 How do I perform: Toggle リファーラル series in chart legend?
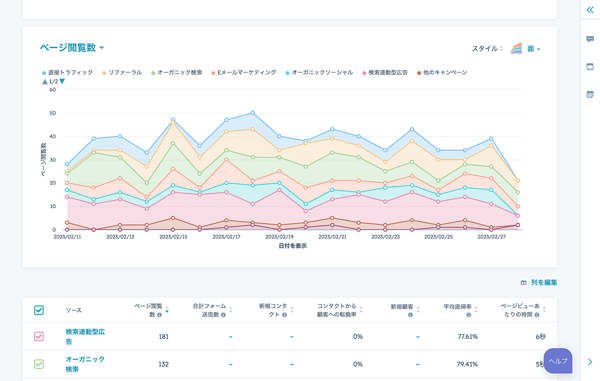click(122, 72)
